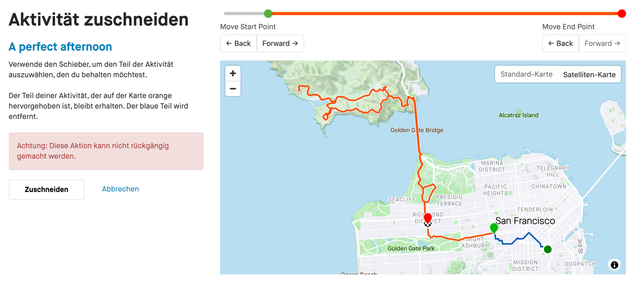
Task: Switch to Standard-Karte map view
Action: [526, 74]
